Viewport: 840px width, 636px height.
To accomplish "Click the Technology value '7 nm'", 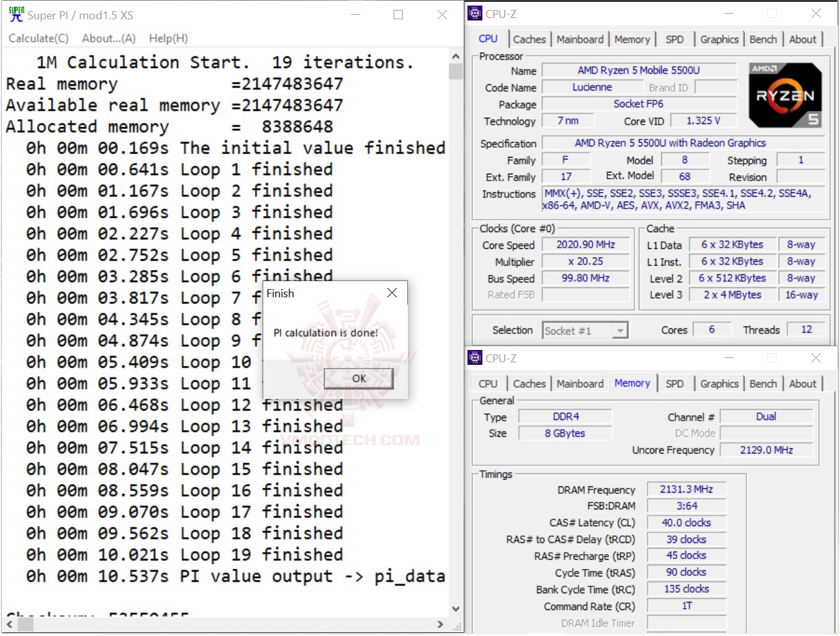I will click(x=567, y=121).
